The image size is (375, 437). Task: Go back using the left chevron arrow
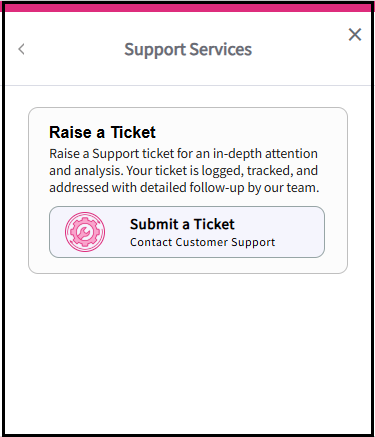tap(21, 49)
